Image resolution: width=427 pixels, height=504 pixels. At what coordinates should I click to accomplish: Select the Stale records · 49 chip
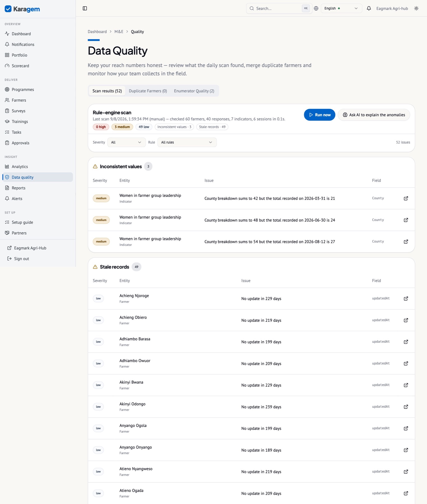(212, 127)
